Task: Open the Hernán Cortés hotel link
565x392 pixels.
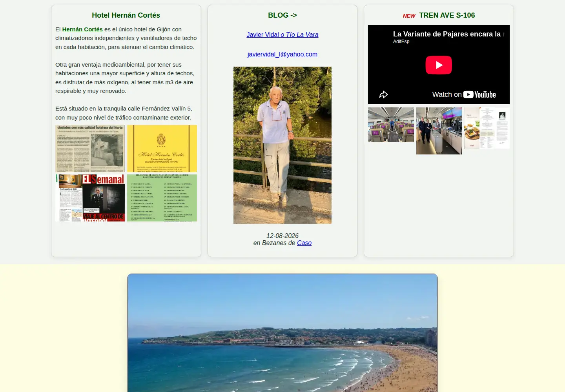Action: [83, 29]
